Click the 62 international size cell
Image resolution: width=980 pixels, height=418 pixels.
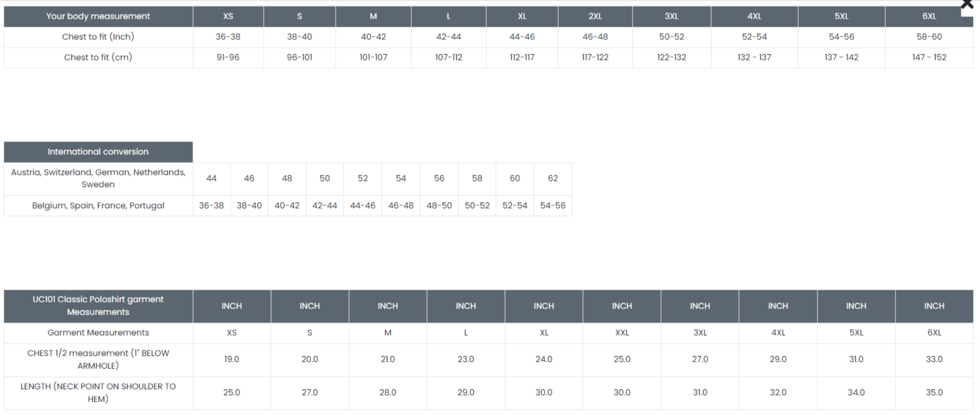(x=553, y=178)
